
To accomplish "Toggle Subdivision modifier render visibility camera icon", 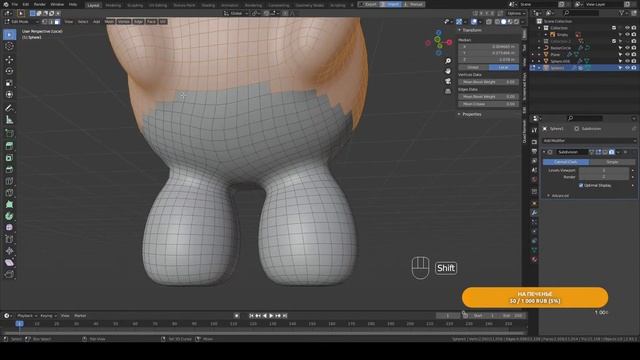I will [611, 152].
